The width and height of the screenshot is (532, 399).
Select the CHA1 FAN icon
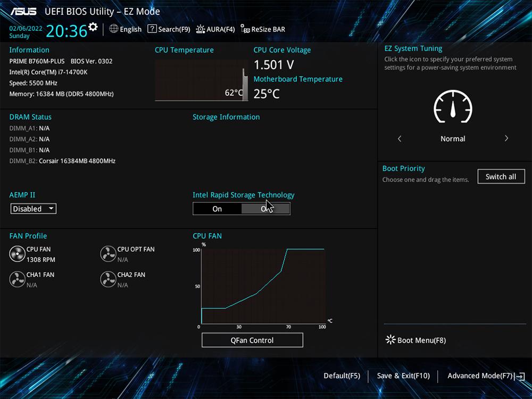click(18, 279)
